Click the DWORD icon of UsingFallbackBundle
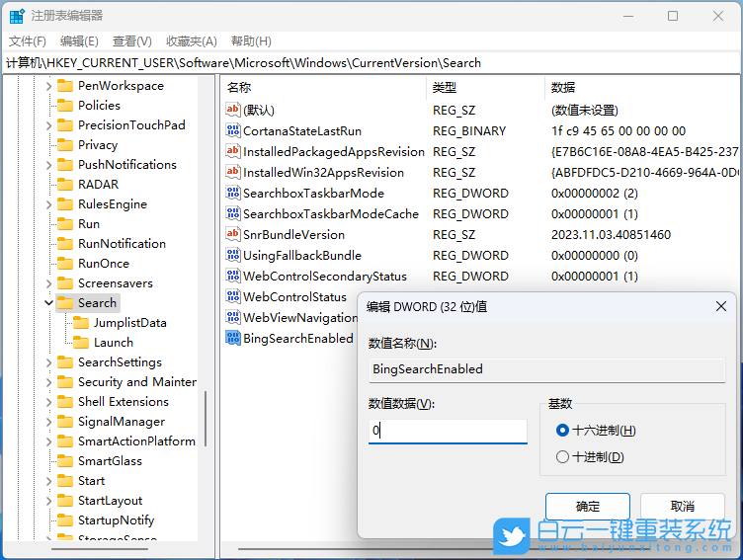This screenshot has height=560, width=743. pyautogui.click(x=232, y=256)
